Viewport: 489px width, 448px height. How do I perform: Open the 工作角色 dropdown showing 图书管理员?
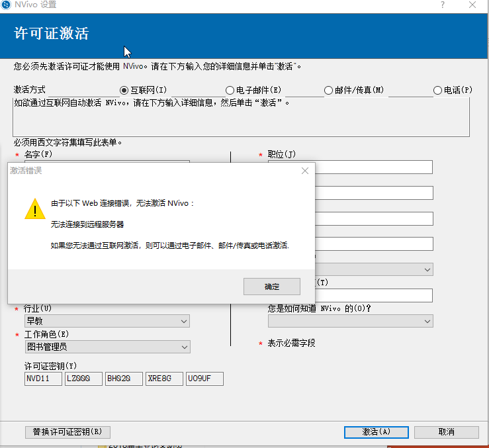[x=107, y=347]
